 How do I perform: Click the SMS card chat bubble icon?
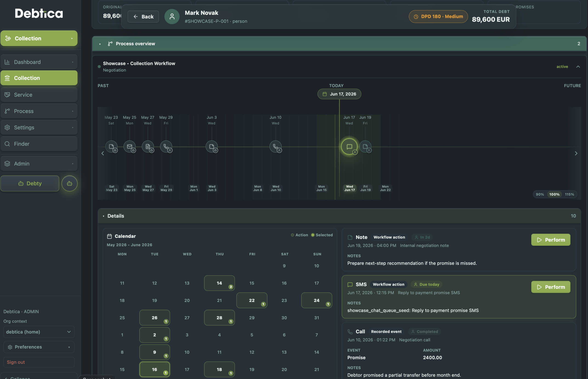350,284
